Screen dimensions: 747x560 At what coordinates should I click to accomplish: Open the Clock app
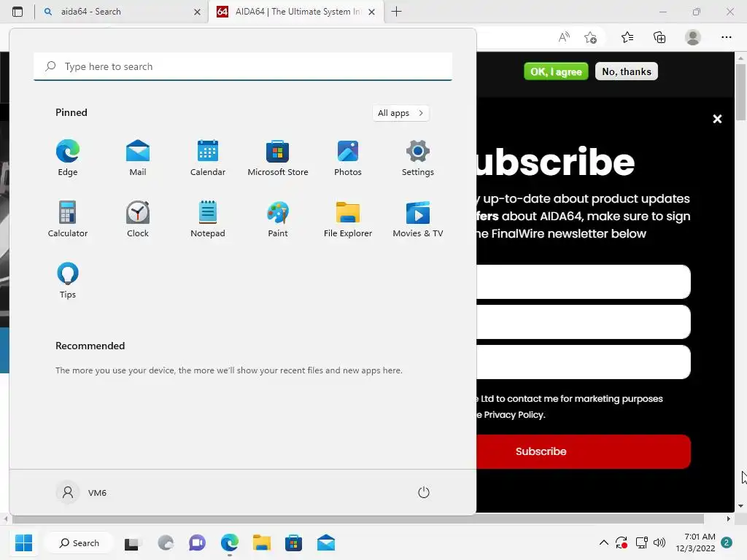click(x=138, y=219)
